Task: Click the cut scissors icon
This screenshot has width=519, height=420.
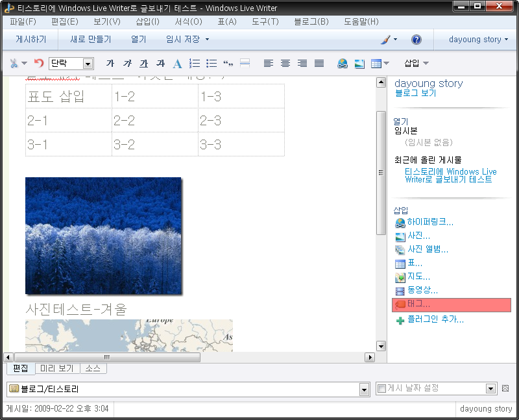Action: click(14, 63)
